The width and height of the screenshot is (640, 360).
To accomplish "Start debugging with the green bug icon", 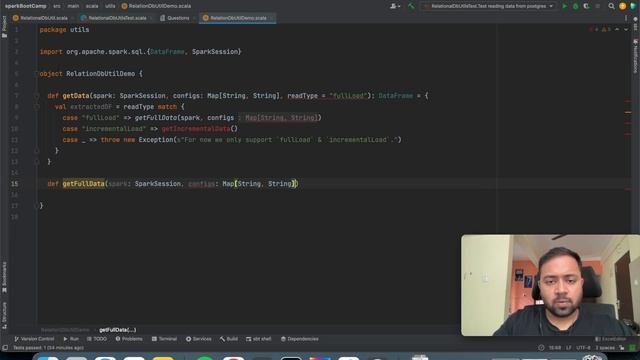I will (576, 6).
